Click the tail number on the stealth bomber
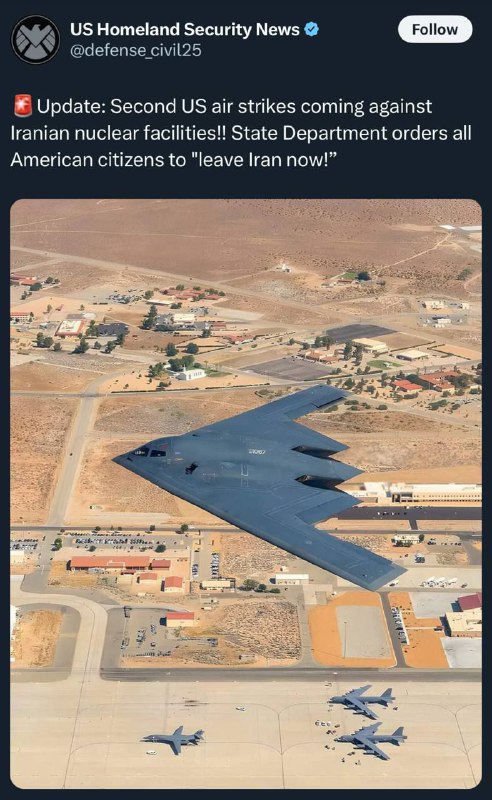The image size is (492, 800). point(257,452)
